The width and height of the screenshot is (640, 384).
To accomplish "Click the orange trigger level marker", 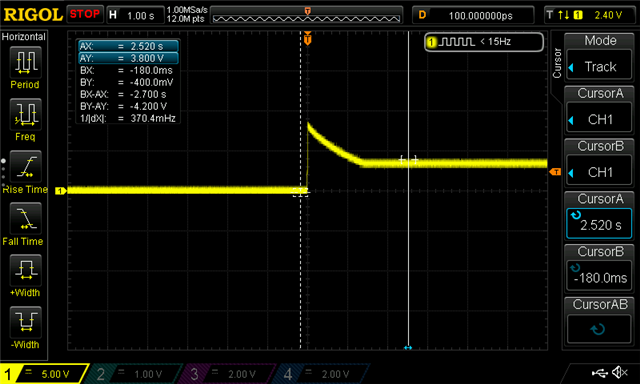I will click(x=555, y=172).
